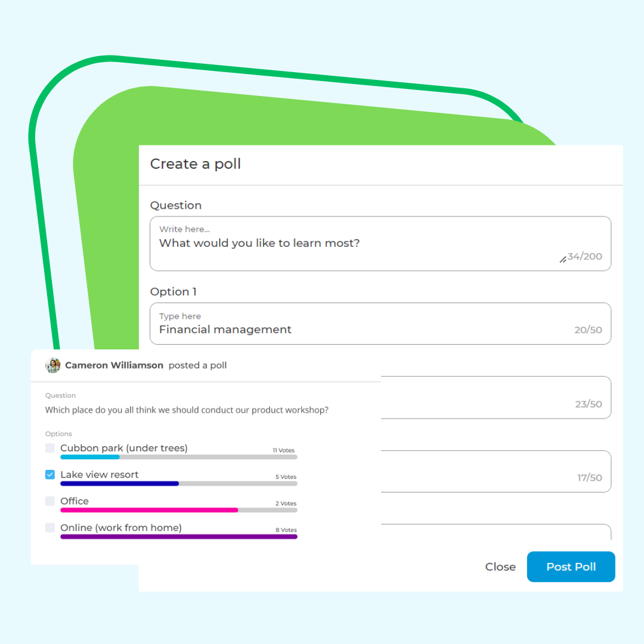Click the Cubbon park vote progress bar
644x644 pixels.
tap(179, 457)
